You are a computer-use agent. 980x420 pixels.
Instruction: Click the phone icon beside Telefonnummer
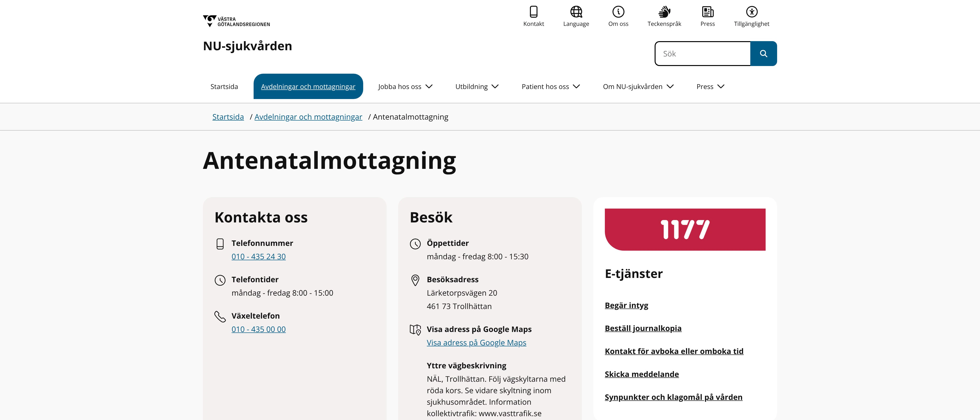click(220, 244)
